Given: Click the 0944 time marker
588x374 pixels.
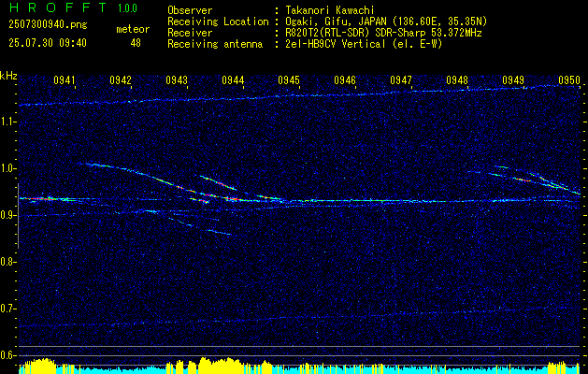Looking at the screenshot, I should (x=233, y=79).
